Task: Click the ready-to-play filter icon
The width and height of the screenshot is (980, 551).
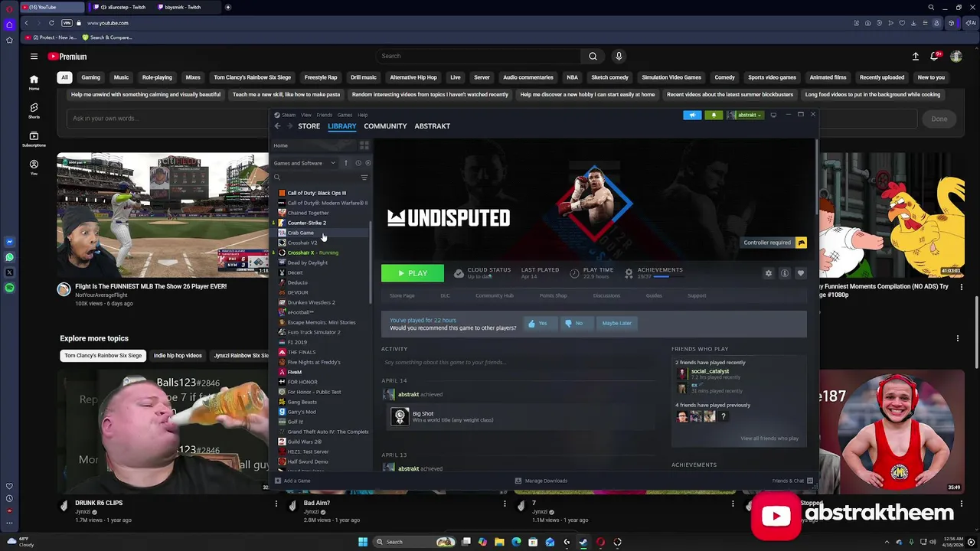Action: coord(367,163)
